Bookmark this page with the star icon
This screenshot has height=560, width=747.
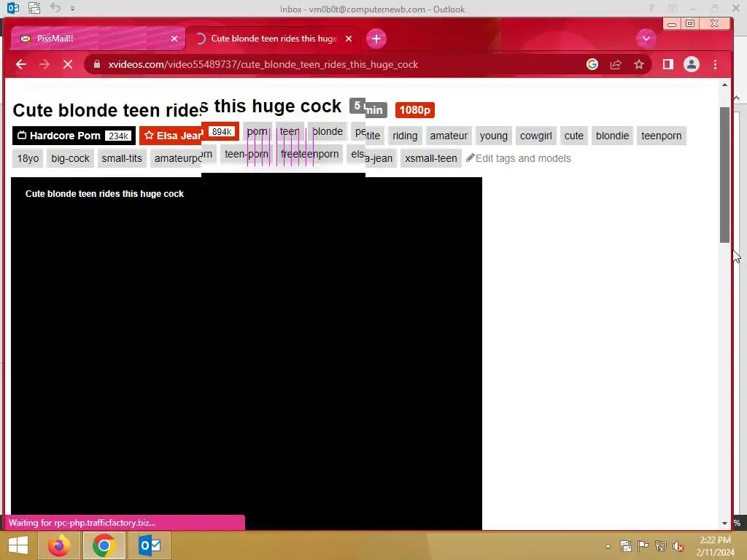click(x=639, y=64)
